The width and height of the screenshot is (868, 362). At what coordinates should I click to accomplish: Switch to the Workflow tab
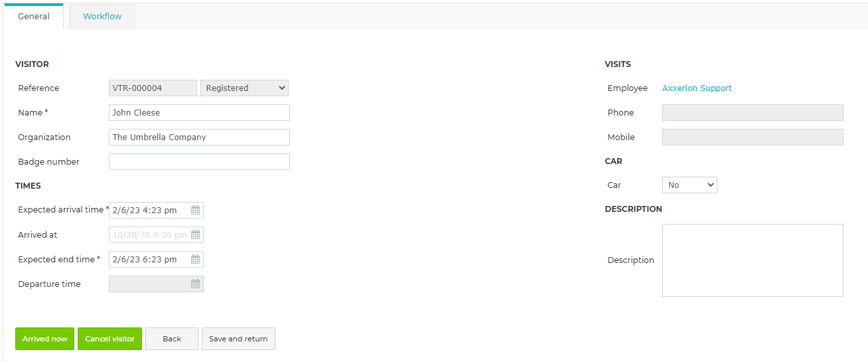pyautogui.click(x=102, y=16)
